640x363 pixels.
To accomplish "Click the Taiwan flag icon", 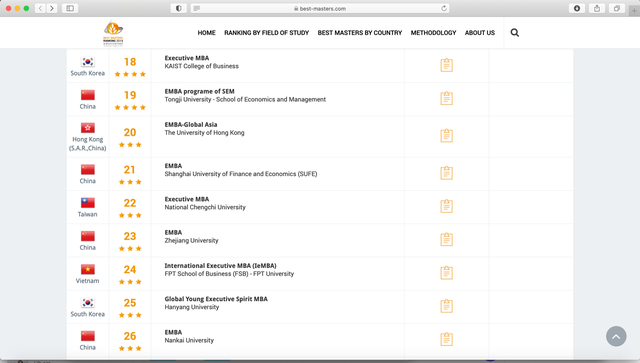I will point(88,203).
